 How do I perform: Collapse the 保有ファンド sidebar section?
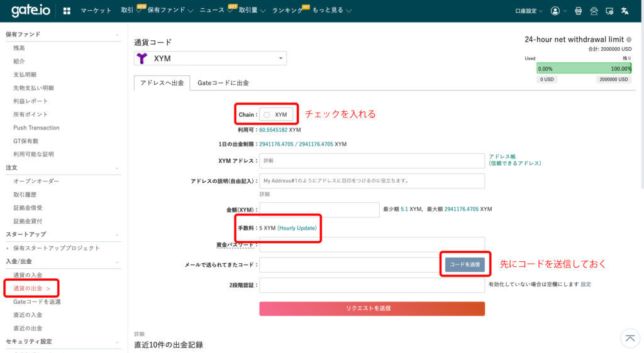click(x=116, y=35)
